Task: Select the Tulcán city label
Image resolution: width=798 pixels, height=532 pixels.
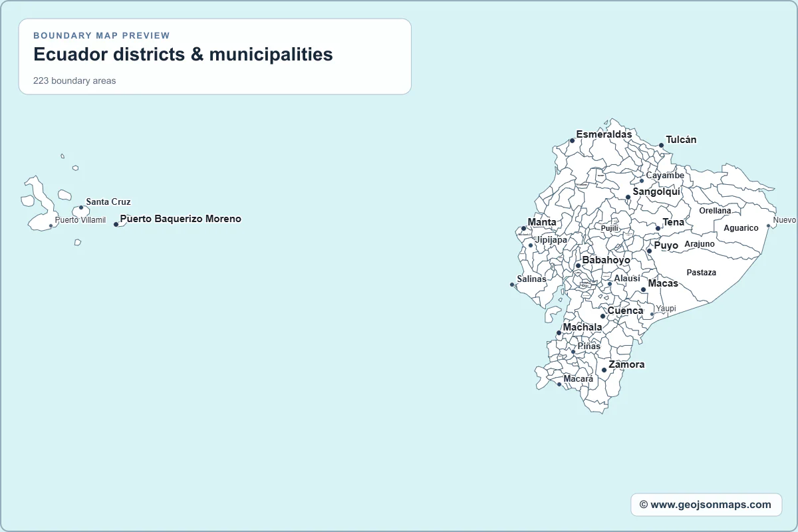Action: [x=681, y=140]
